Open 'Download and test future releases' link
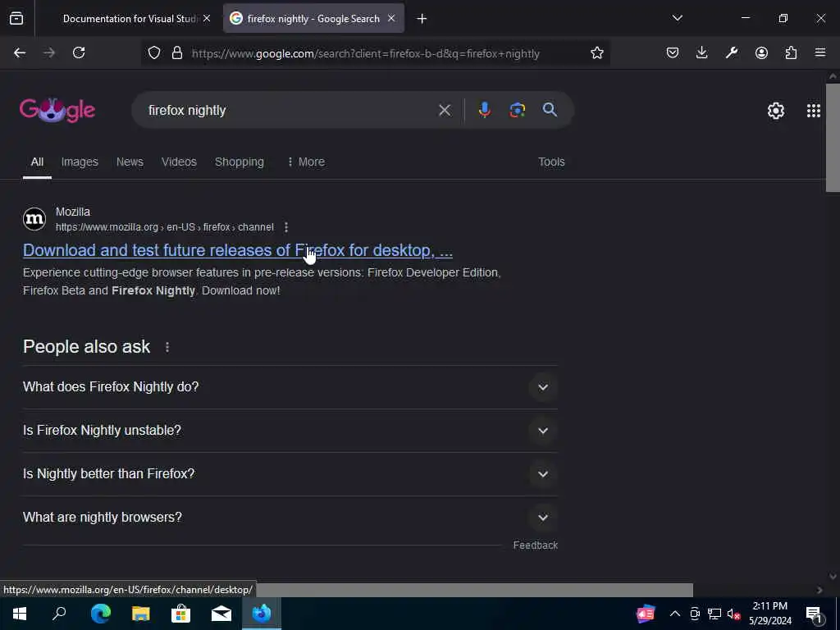 coord(237,250)
